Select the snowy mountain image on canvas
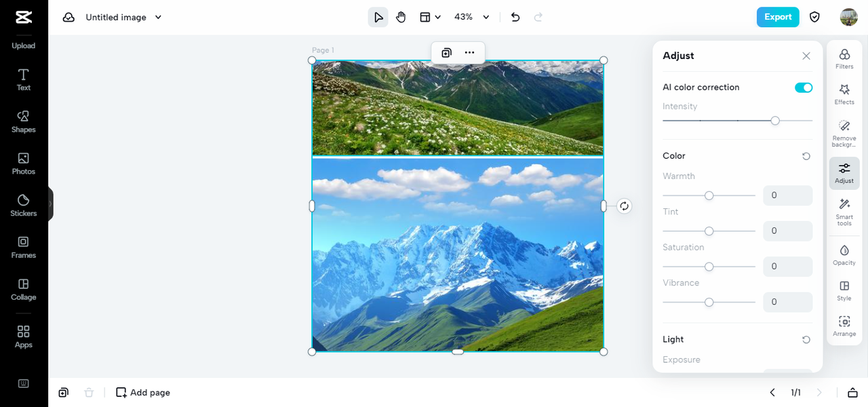The height and width of the screenshot is (407, 868). click(458, 254)
